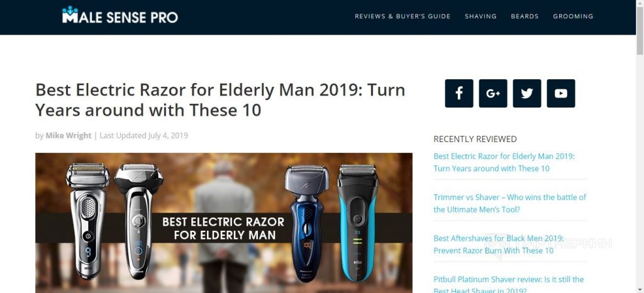Open the Pitbull Platinum Shaver review link
The image size is (644, 293).
(508, 285)
